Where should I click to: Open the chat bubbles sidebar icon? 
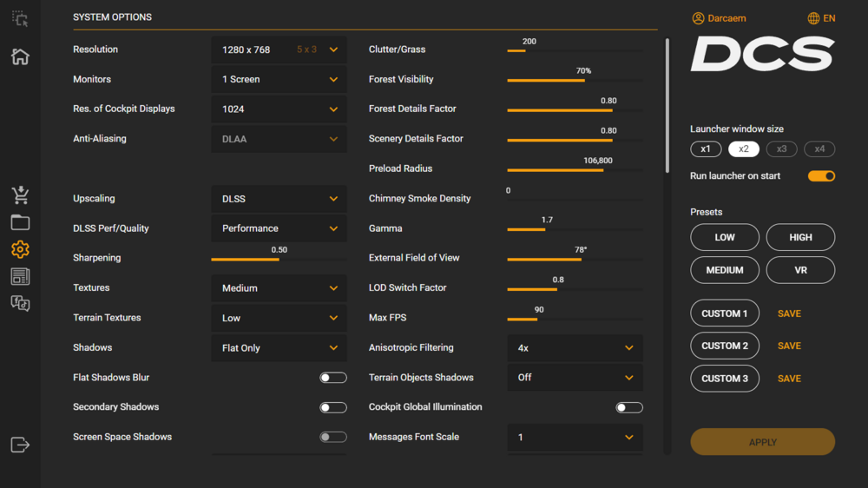coord(20,303)
